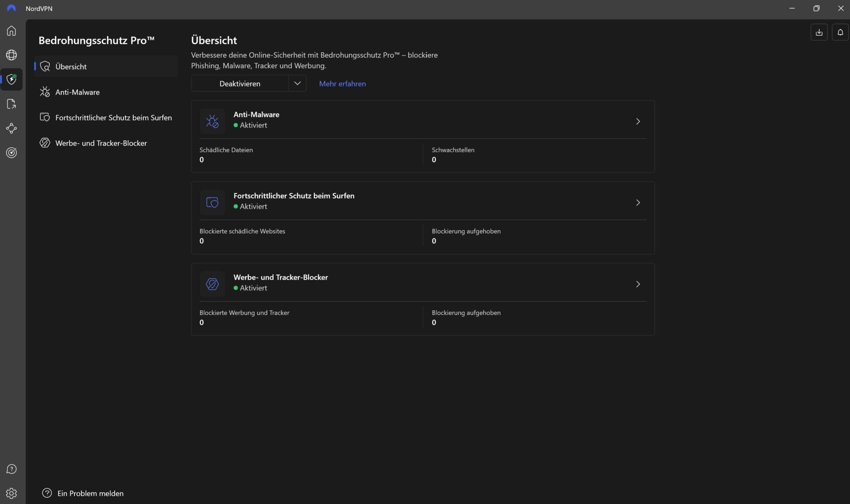Open Werbe- und Tracker-Blocker menu item
Viewport: 850px width, 504px height.
click(106, 143)
